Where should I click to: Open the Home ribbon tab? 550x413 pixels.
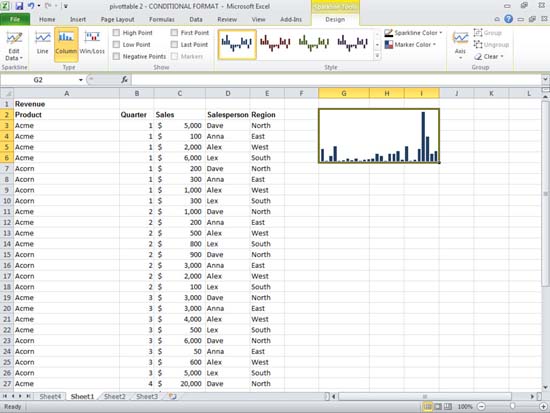[47, 19]
